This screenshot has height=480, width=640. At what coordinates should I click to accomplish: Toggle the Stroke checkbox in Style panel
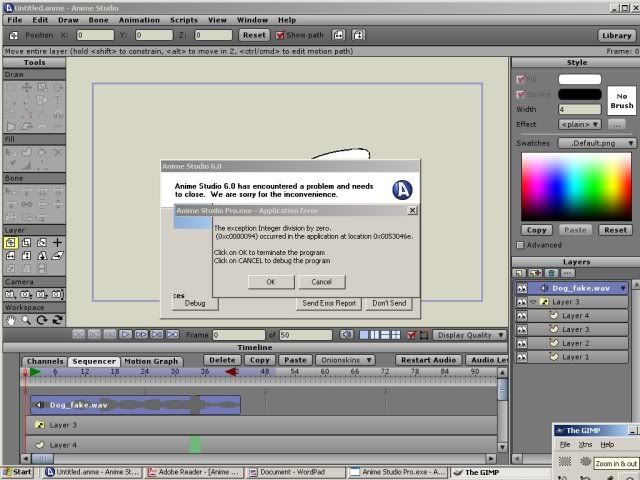(520, 94)
